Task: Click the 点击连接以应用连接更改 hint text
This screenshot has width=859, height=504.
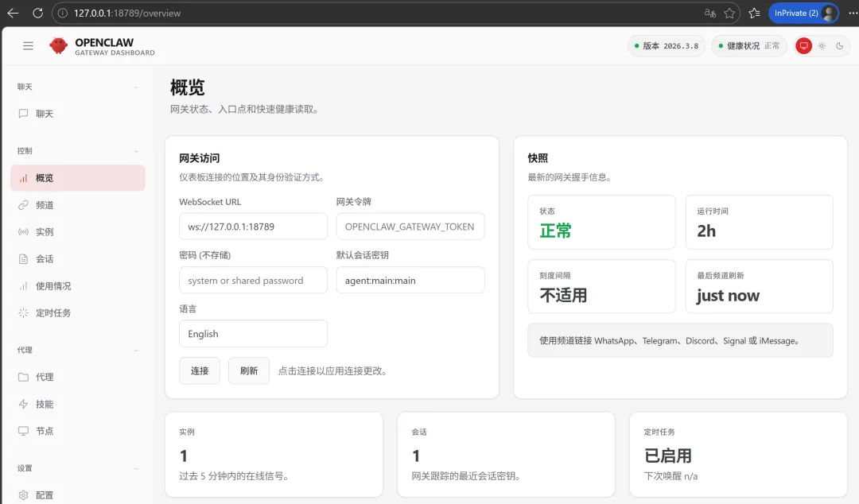Action: pos(333,371)
